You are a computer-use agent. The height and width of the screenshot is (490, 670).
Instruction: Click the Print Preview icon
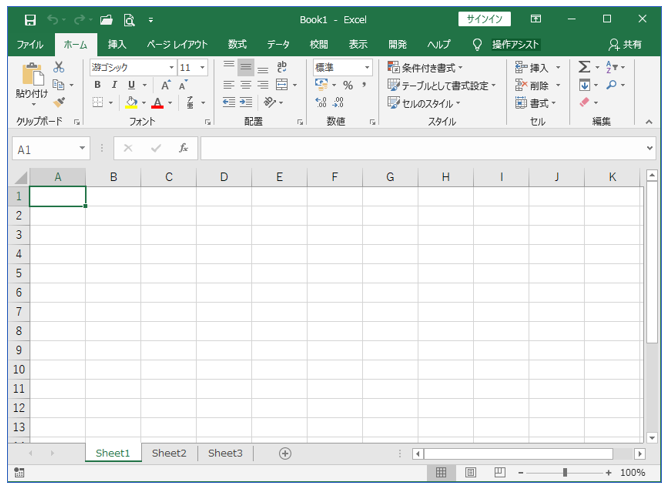129,20
